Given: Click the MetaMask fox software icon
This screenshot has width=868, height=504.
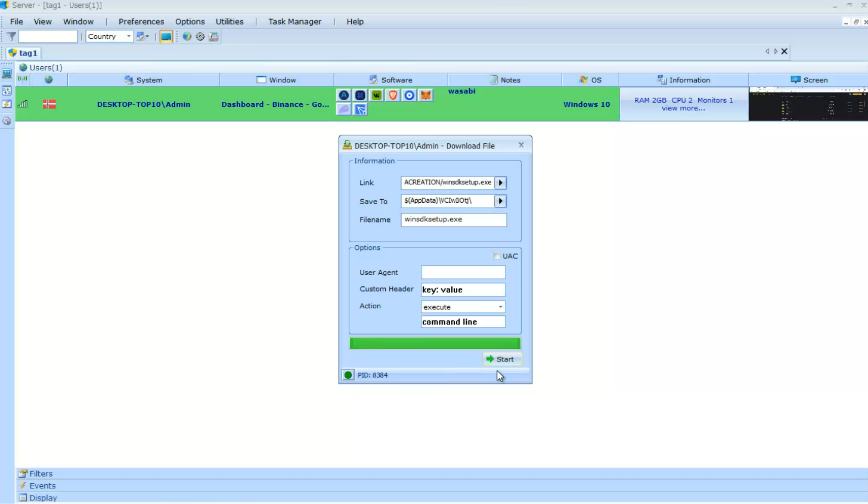Looking at the screenshot, I should click(x=425, y=95).
